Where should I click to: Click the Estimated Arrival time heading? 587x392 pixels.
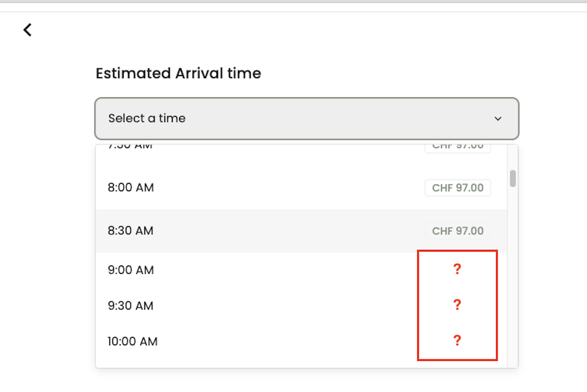point(178,73)
